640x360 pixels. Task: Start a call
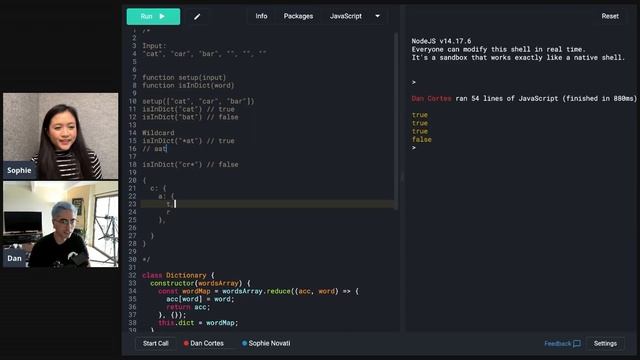click(156, 343)
